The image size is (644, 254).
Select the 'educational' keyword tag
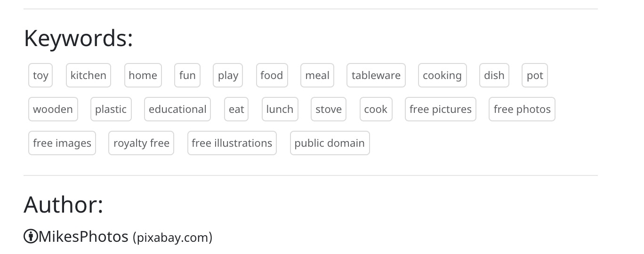pos(177,109)
